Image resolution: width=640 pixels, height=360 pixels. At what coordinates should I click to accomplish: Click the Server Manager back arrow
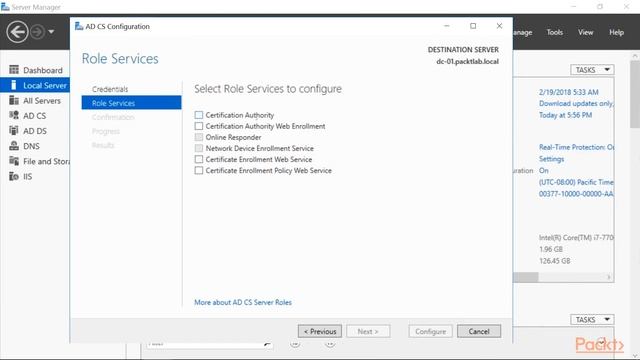pyautogui.click(x=17, y=32)
